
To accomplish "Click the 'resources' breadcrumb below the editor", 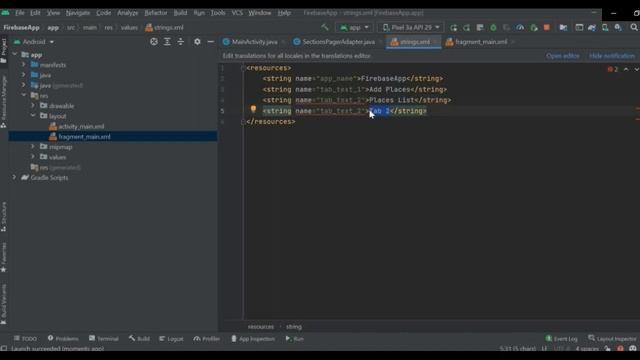I will pyautogui.click(x=261, y=327).
